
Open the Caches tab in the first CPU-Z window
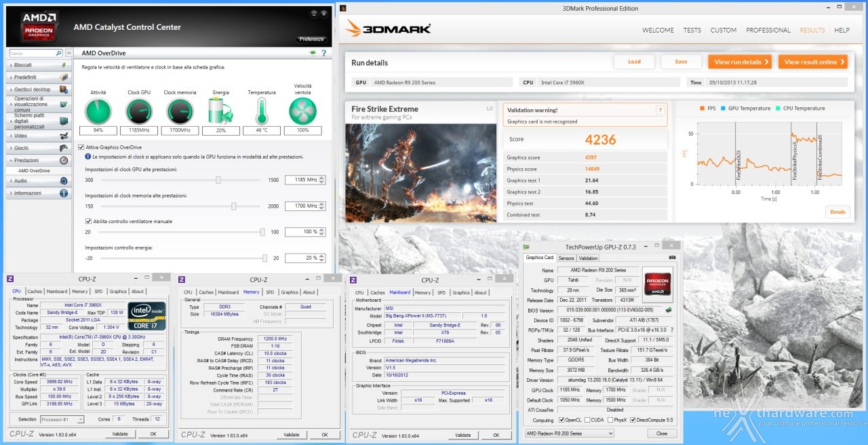coord(35,292)
